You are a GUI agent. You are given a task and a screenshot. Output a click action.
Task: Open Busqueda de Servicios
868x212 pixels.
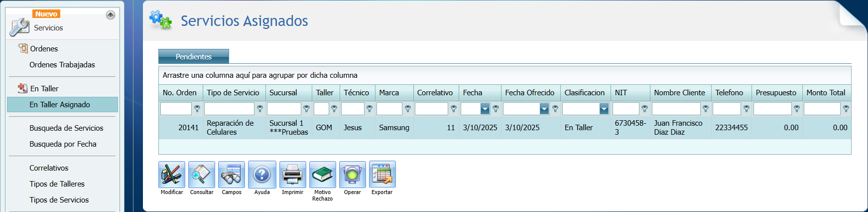click(x=66, y=128)
